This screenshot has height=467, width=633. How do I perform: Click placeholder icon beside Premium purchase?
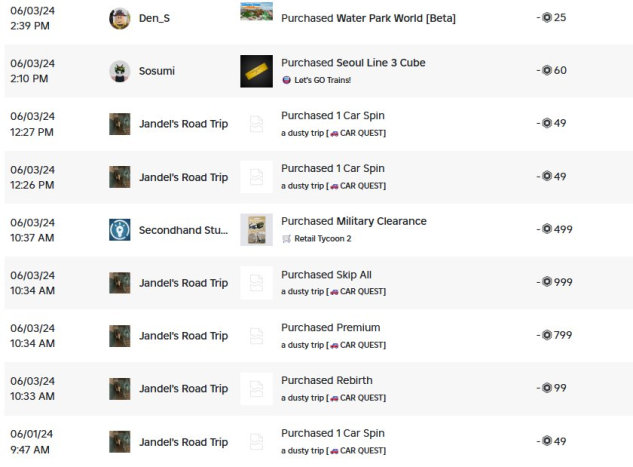257,336
